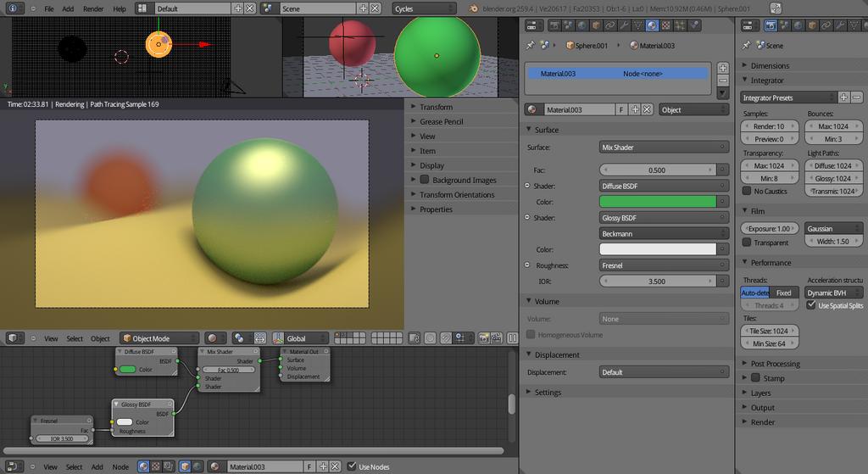This screenshot has width=868, height=474.
Task: Open the 3D View editor type selector
Action: coord(15,337)
